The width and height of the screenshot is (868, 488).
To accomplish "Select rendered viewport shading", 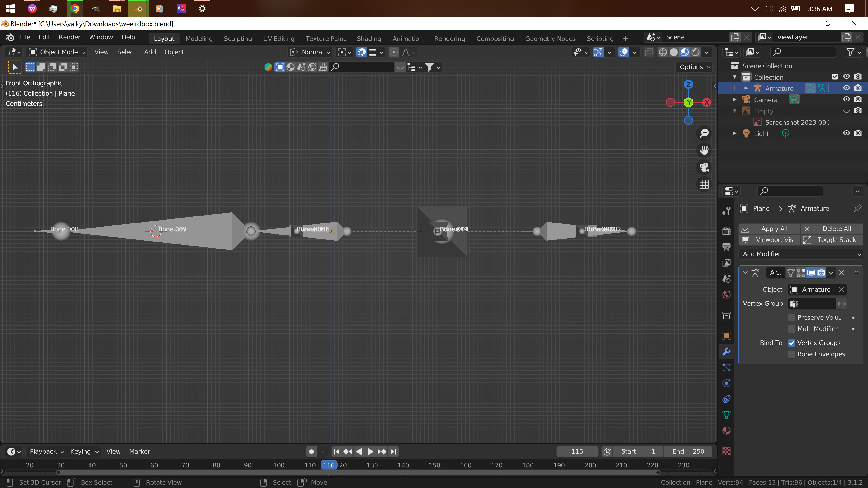I will click(x=696, y=52).
